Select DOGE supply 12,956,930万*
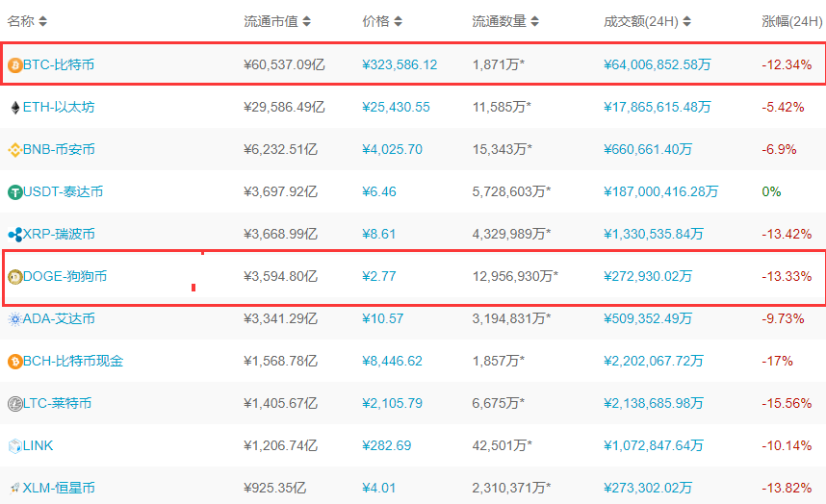 (515, 276)
